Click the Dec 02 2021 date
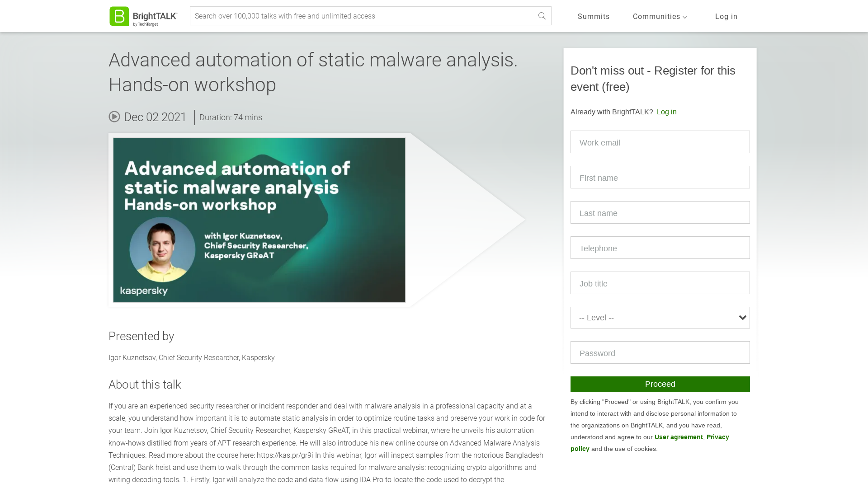This screenshot has height=488, width=868. pyautogui.click(x=155, y=117)
